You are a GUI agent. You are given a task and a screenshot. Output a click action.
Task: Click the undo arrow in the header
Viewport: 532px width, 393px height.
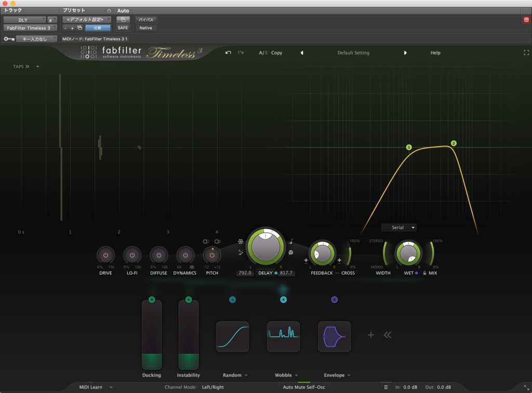(x=229, y=53)
